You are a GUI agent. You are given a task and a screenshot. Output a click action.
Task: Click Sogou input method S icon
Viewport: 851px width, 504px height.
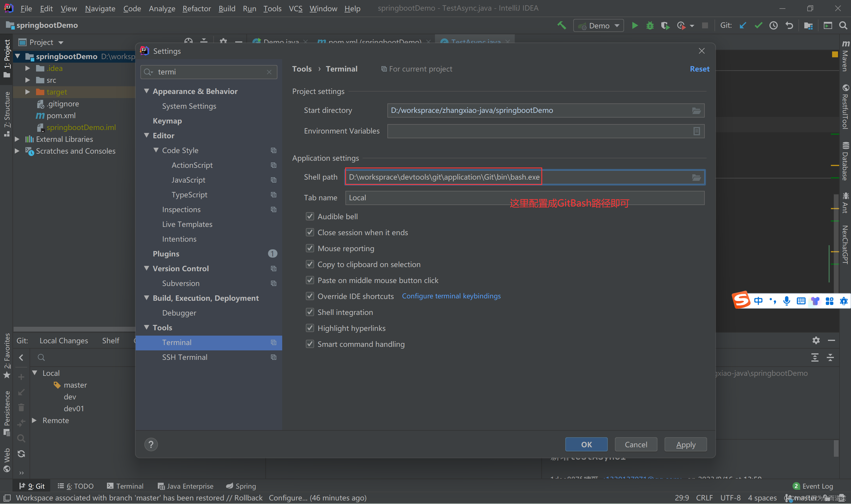(x=741, y=300)
